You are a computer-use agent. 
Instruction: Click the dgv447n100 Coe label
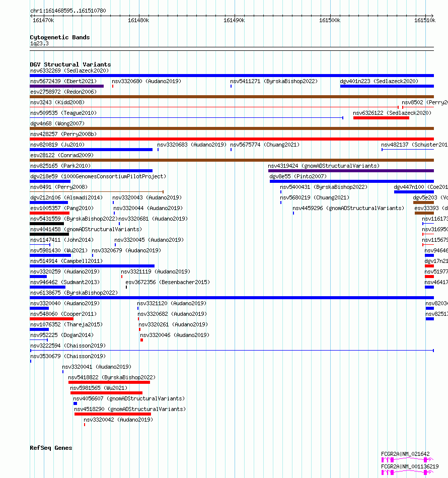pos(421,187)
